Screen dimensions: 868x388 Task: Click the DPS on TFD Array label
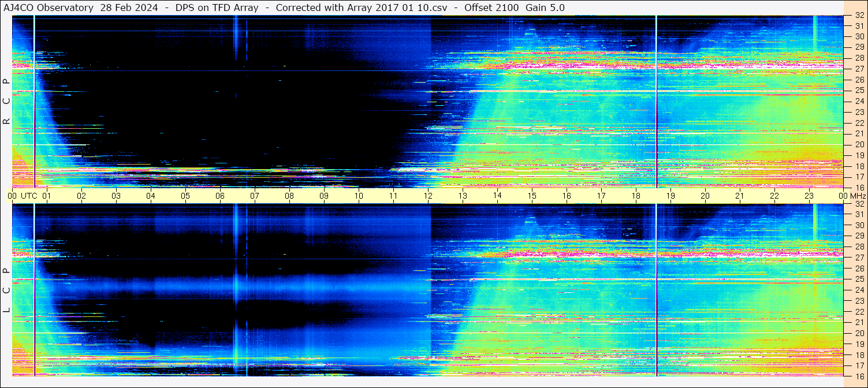click(217, 8)
